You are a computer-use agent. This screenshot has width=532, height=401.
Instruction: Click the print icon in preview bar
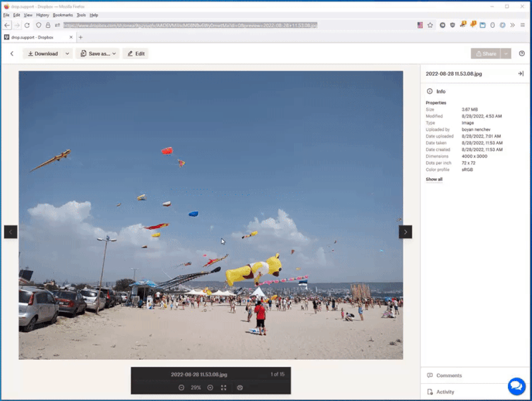point(240,387)
